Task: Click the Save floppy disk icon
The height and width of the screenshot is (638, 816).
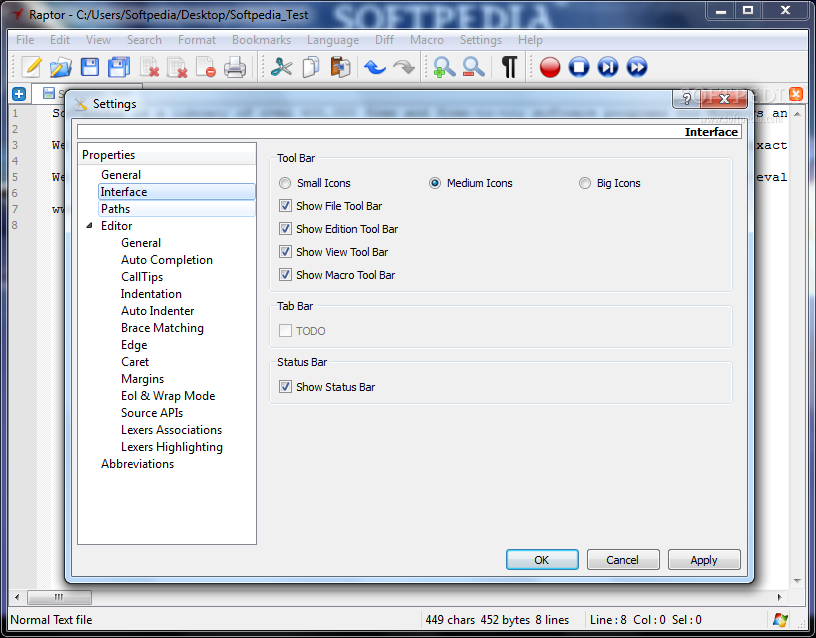Action: pyautogui.click(x=90, y=67)
